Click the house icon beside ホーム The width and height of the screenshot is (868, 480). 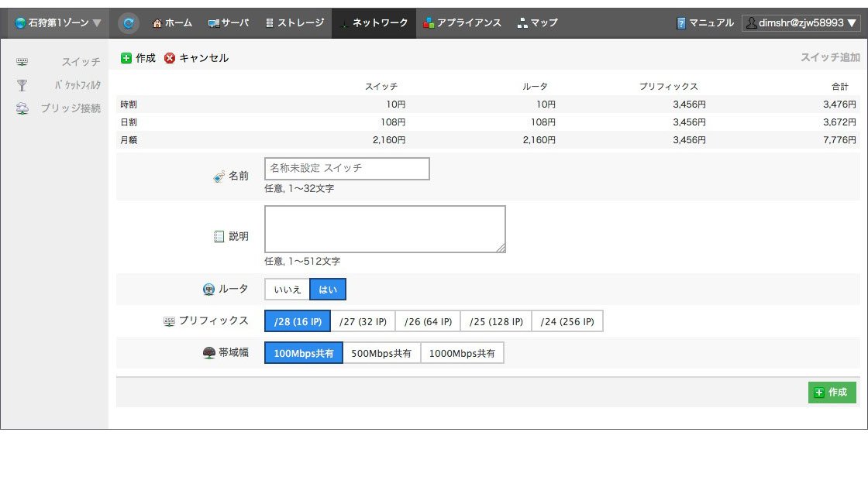pyautogui.click(x=157, y=23)
